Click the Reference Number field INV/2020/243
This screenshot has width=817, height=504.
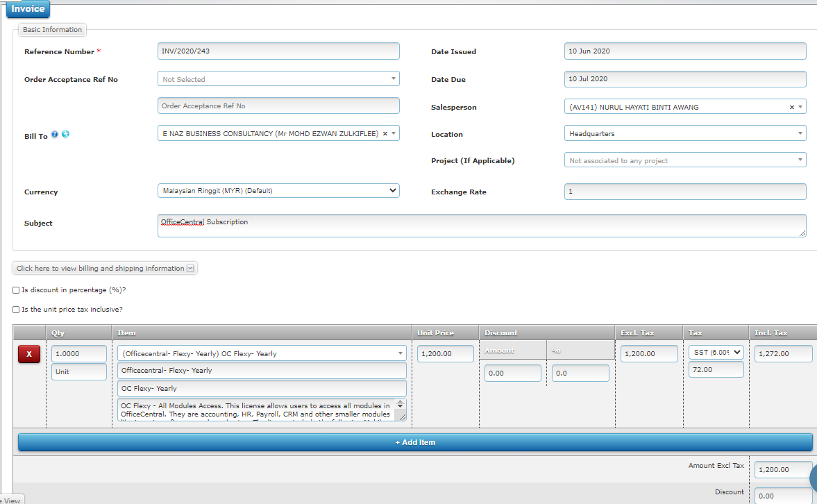click(x=278, y=51)
